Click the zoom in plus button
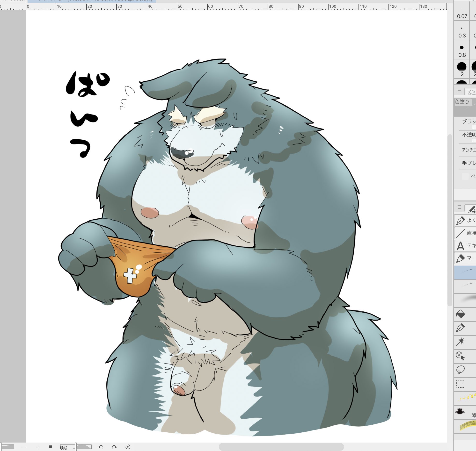Image resolution: width=476 pixels, height=451 pixels. click(x=37, y=447)
